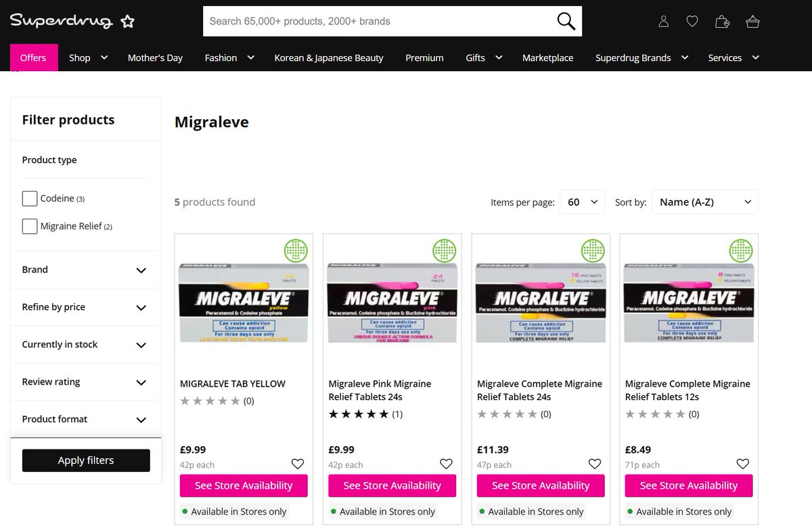
Task: Open Migraleve Pink Migraine Relief Tablets 24s
Action: [x=380, y=390]
